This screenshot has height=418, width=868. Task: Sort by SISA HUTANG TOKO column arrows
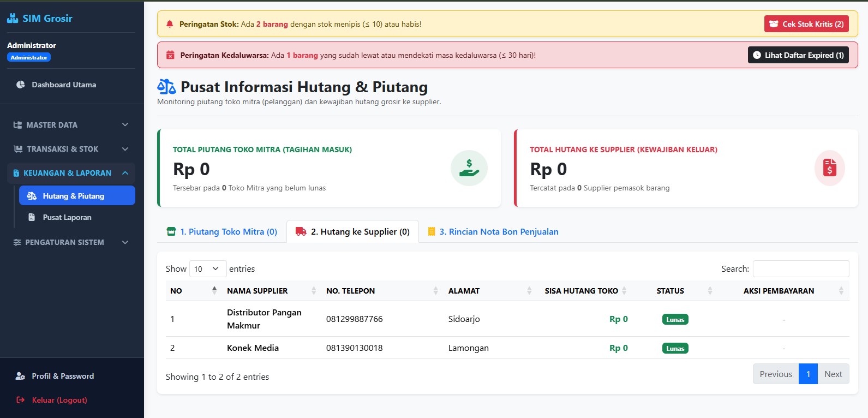(624, 291)
